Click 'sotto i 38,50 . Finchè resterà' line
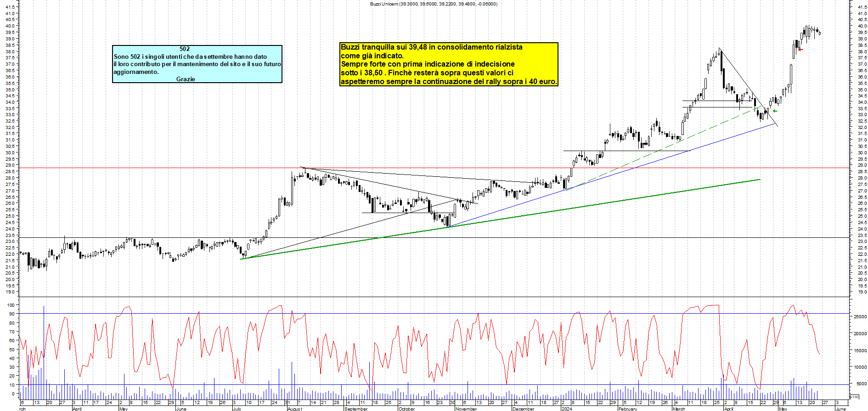 pos(427,73)
